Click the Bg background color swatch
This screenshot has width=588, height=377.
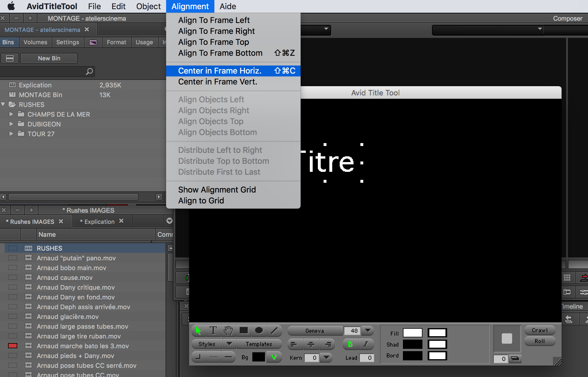click(x=258, y=357)
